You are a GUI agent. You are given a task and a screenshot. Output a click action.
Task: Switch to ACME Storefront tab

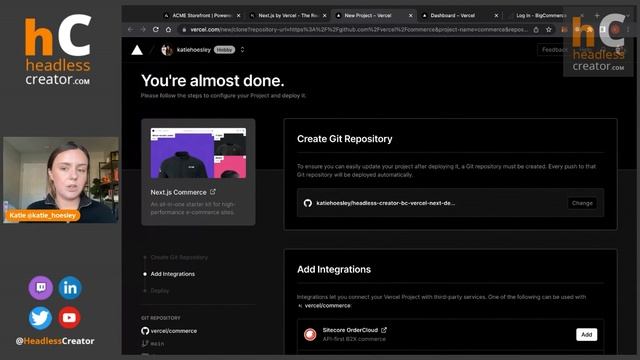click(x=202, y=16)
